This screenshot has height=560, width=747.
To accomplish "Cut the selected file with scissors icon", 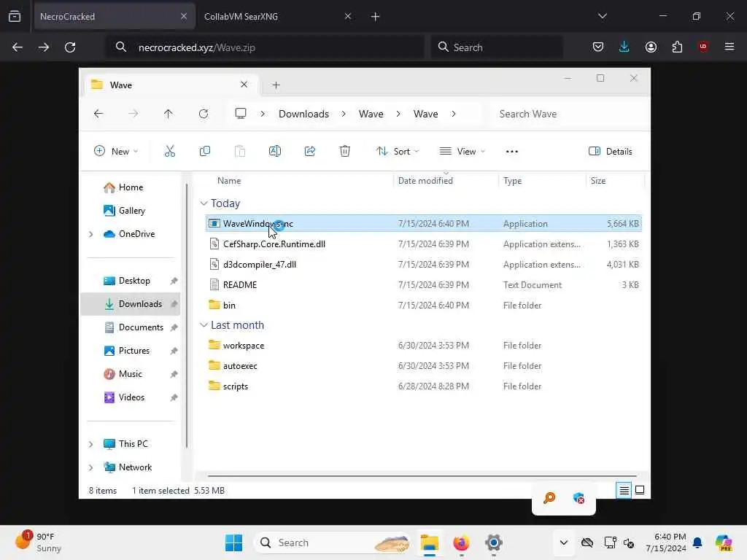I will [x=169, y=152].
